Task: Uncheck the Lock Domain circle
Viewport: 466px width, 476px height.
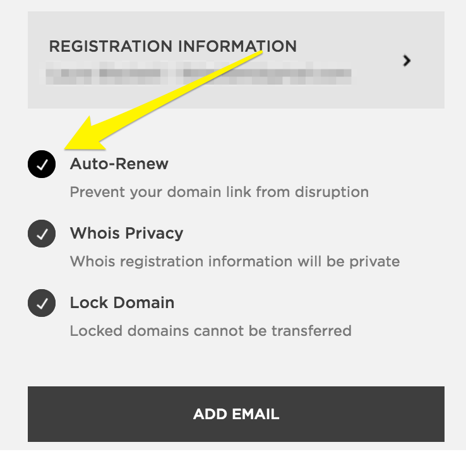Action: click(42, 304)
